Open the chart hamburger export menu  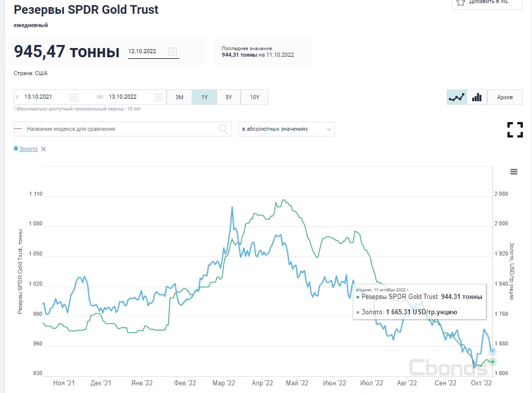point(514,172)
